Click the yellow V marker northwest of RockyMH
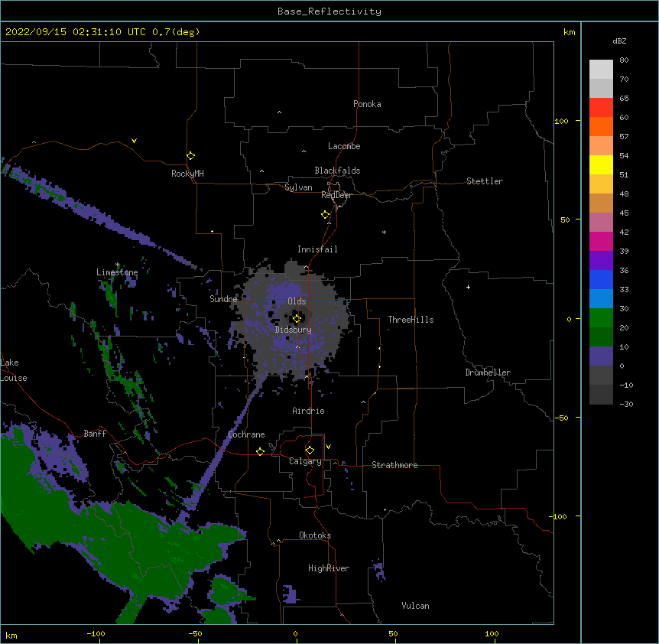Viewport: 659px width, 644px height. (134, 141)
